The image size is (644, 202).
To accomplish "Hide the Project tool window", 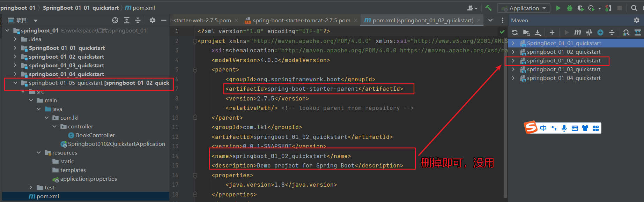I will tap(163, 20).
